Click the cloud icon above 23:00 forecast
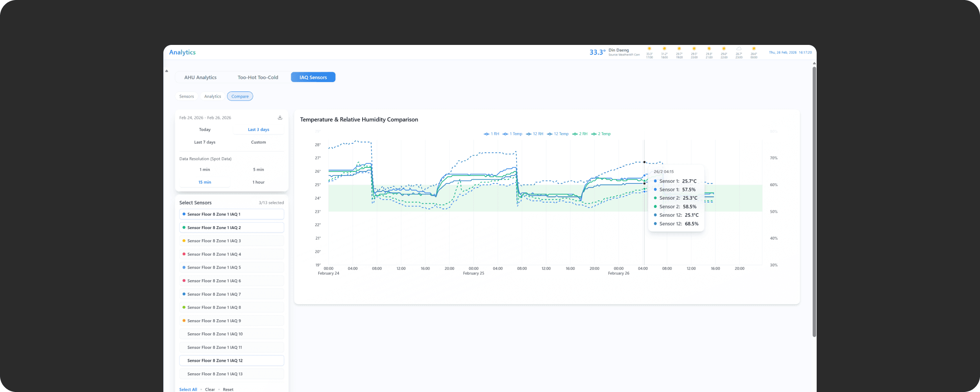Screen dimensions: 980x392 pos(739,49)
